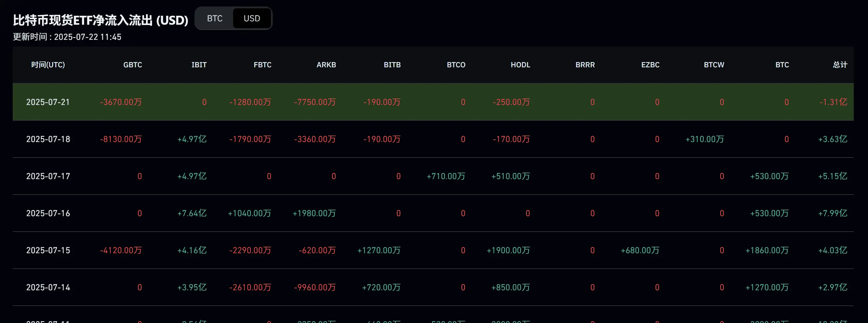Click HODL value +850.00万
Image resolution: width=868 pixels, height=323 pixels.
click(x=511, y=287)
